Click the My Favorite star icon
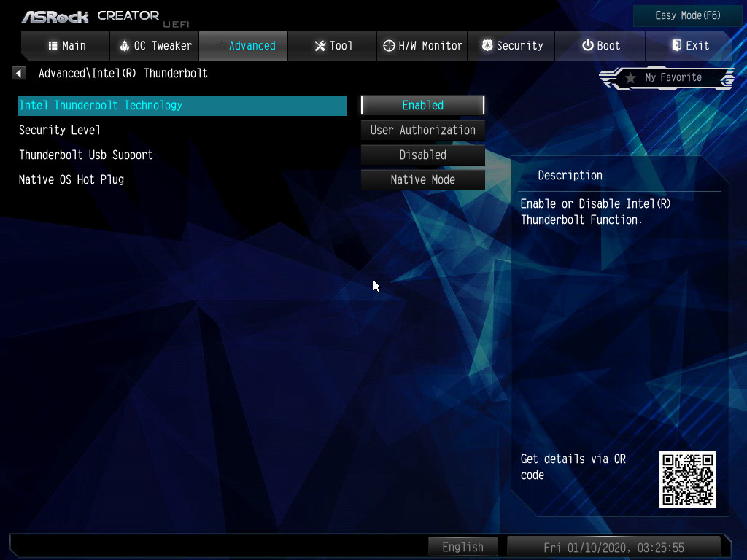 pos(630,78)
